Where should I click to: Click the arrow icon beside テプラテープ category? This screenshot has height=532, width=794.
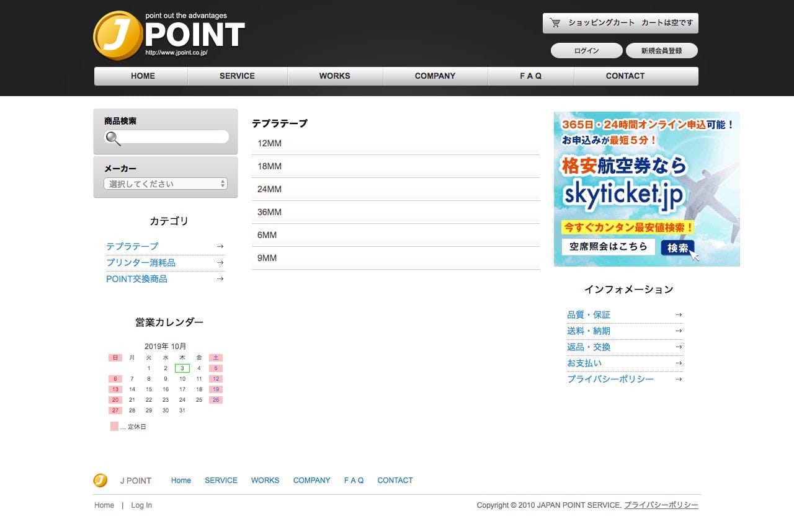(x=220, y=246)
